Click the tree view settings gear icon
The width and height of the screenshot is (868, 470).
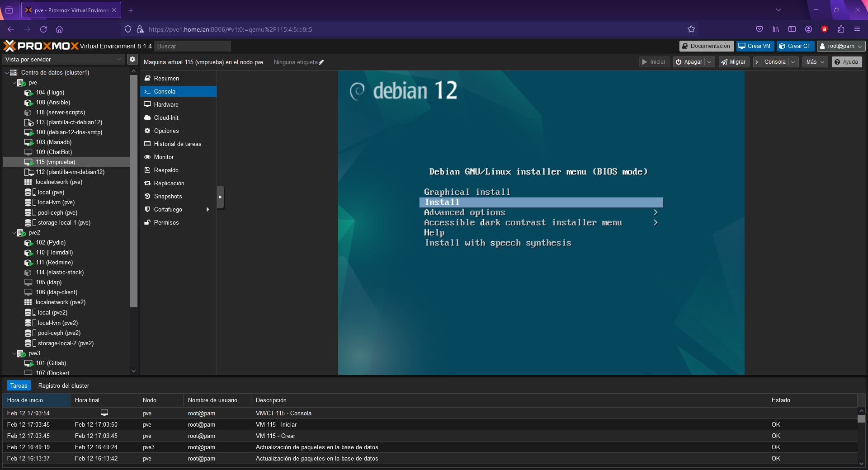[x=132, y=59]
